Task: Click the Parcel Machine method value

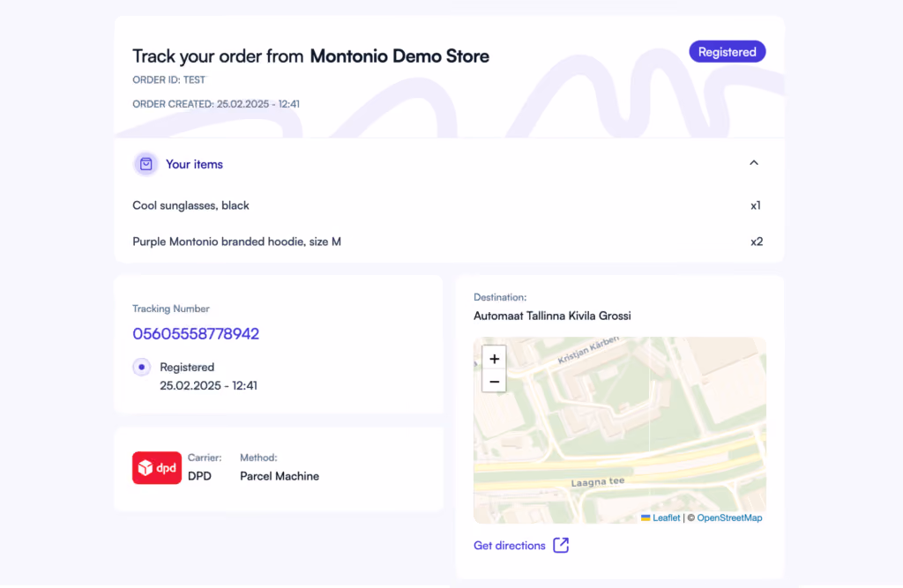Action: tap(280, 476)
